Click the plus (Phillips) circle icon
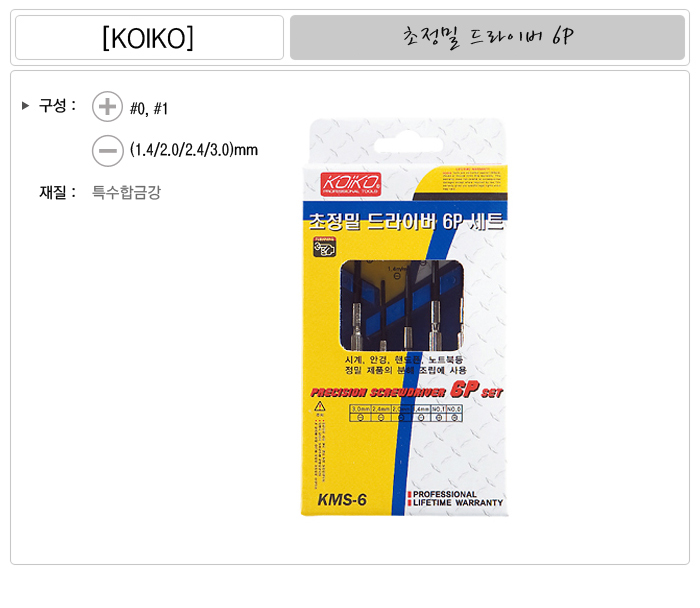700x608 pixels. [107, 107]
